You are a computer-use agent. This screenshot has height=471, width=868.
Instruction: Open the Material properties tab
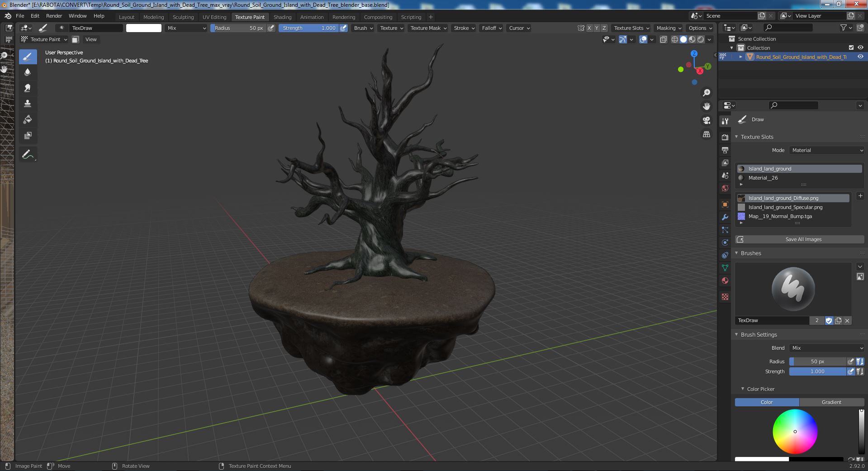coord(725,281)
